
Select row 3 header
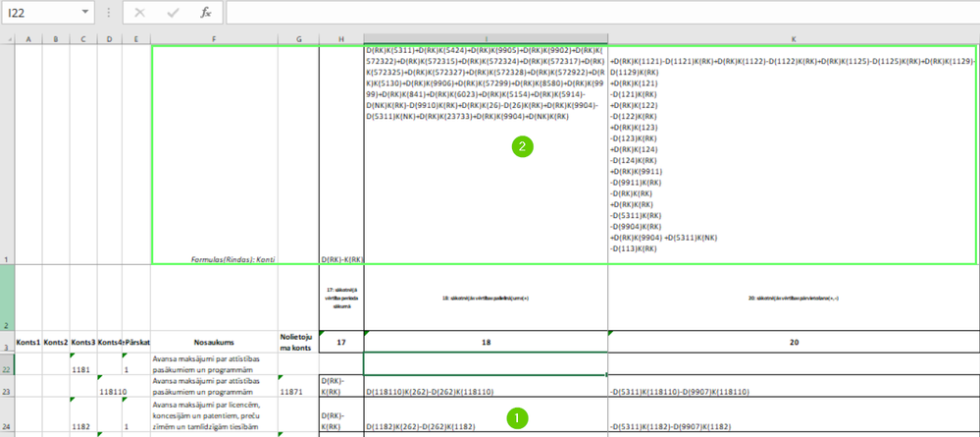(x=7, y=341)
